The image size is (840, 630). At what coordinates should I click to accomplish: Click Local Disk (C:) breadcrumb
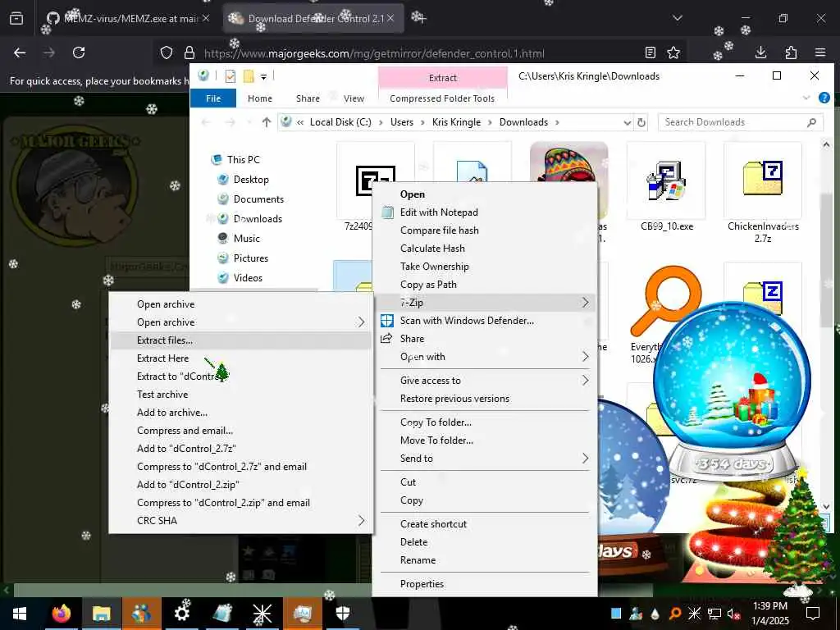(340, 122)
